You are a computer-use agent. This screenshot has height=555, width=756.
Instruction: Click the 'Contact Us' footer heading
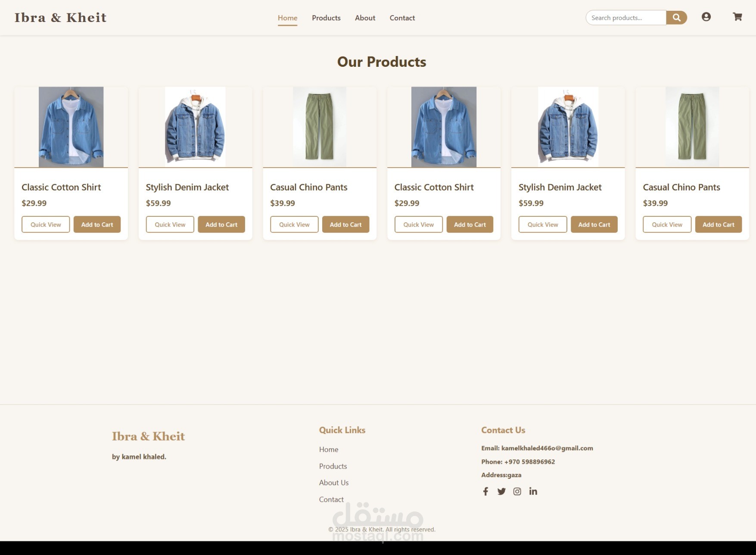(x=503, y=430)
